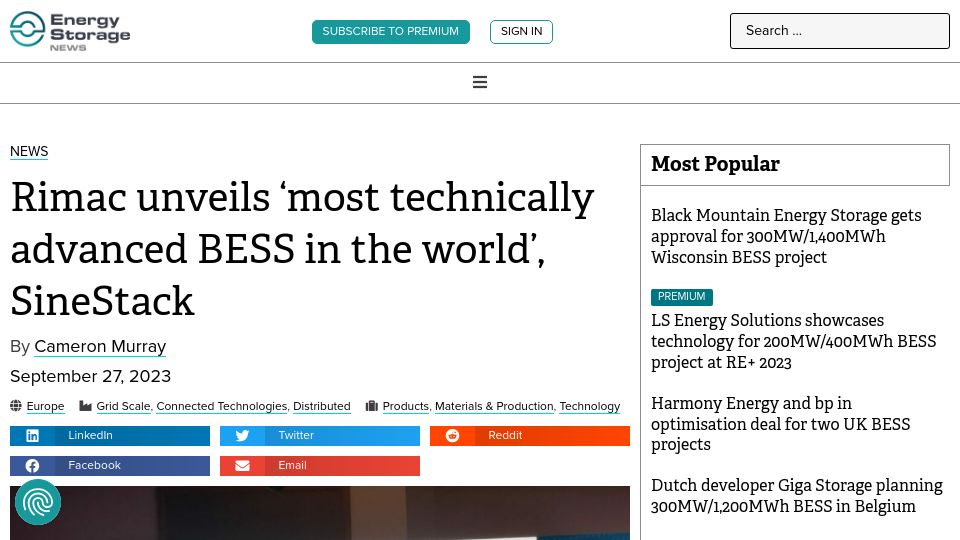Open the Grid Scale tag
This screenshot has width=960, height=540.
click(123, 406)
